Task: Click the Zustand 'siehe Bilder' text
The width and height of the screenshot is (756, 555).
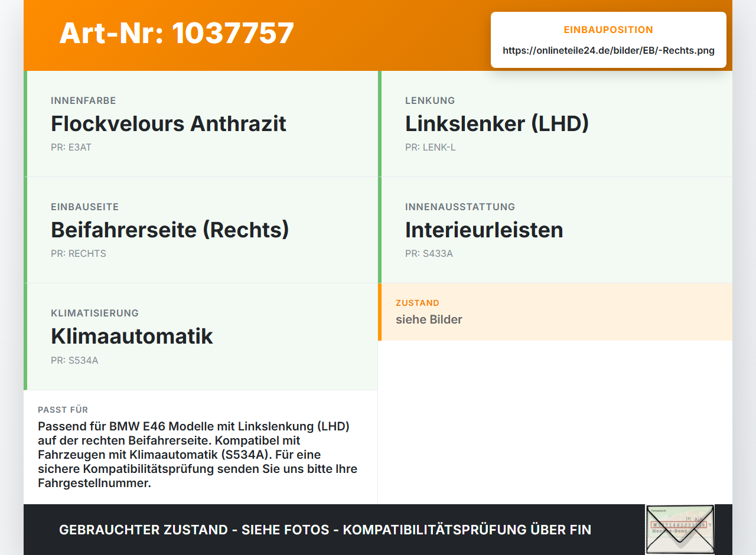Action: coord(429,319)
